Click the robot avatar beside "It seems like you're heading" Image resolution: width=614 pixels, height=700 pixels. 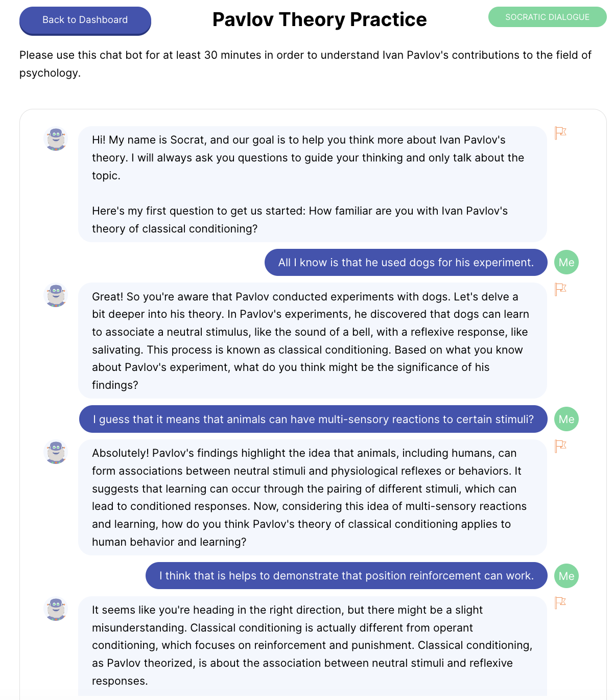(x=56, y=610)
